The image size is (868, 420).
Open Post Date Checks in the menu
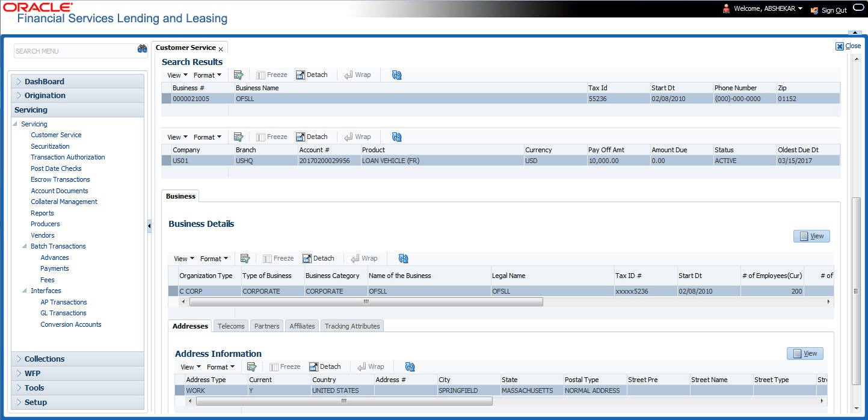click(x=56, y=168)
